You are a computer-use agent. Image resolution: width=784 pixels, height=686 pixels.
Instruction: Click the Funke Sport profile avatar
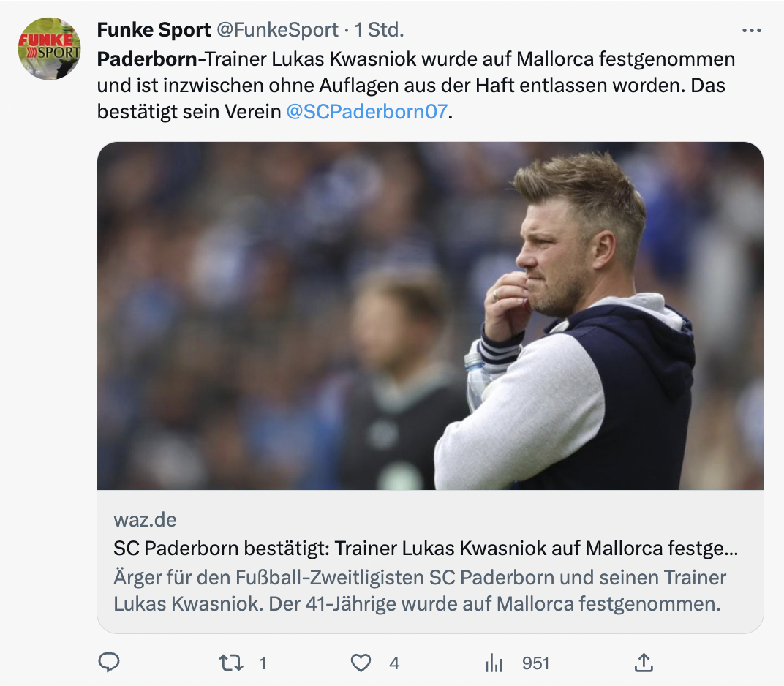coord(50,48)
